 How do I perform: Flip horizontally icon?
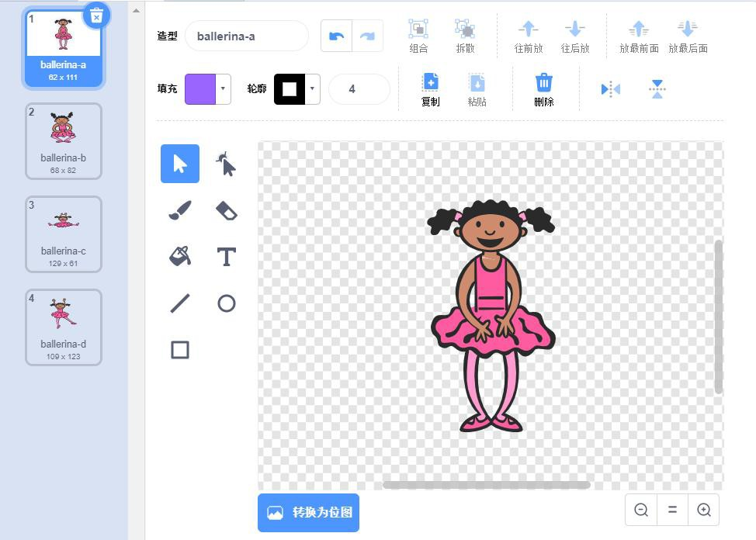click(x=610, y=89)
